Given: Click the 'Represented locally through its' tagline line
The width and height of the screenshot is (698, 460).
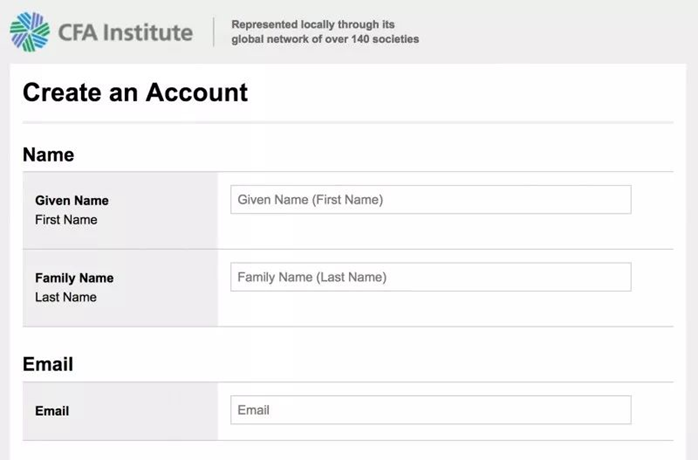Looking at the screenshot, I should click(312, 24).
